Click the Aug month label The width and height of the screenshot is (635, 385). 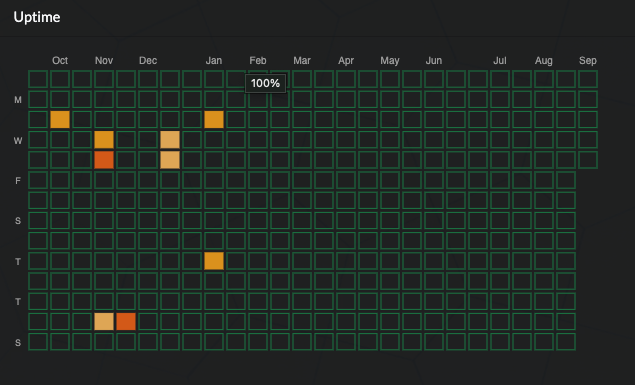[x=544, y=61]
